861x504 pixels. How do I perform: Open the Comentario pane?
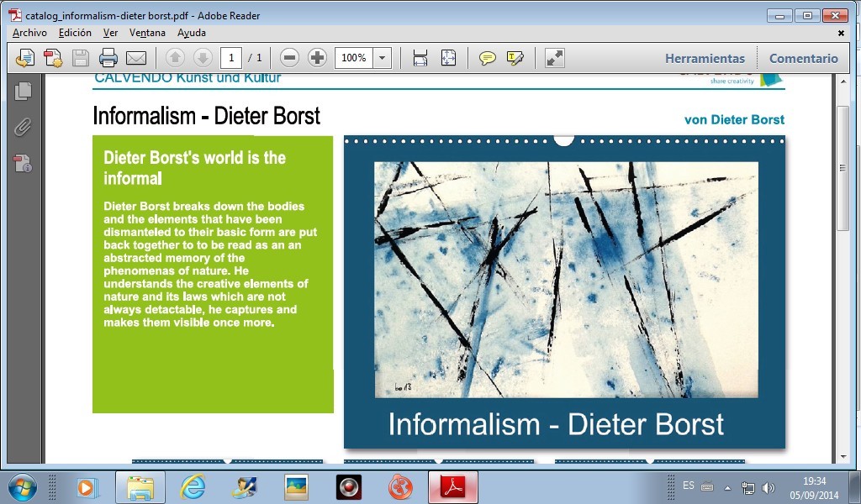[803, 59]
